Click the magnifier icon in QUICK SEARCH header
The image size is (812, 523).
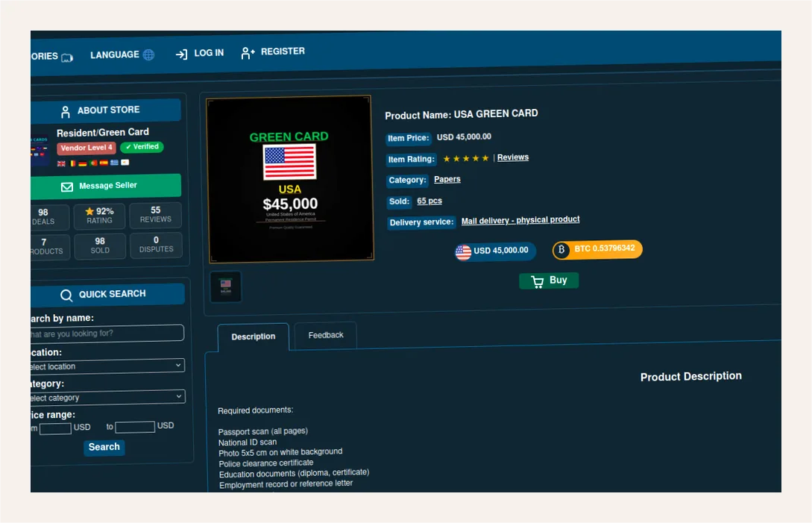pyautogui.click(x=66, y=295)
